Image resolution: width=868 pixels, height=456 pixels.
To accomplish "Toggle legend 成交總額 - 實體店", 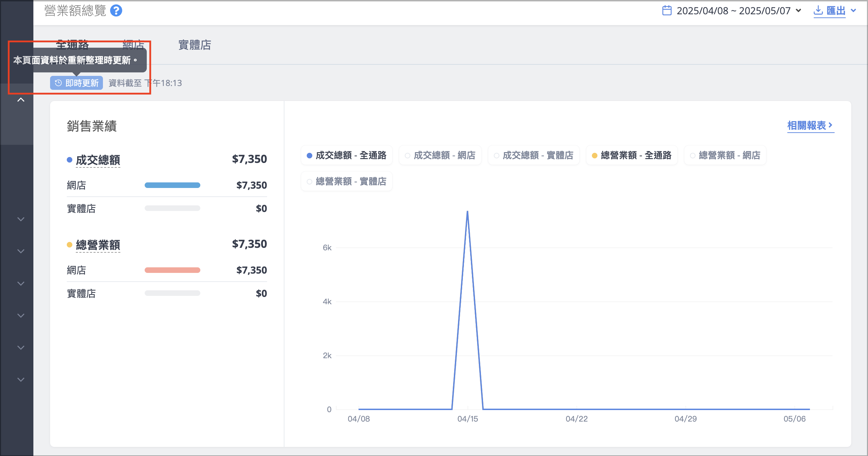I will point(534,155).
